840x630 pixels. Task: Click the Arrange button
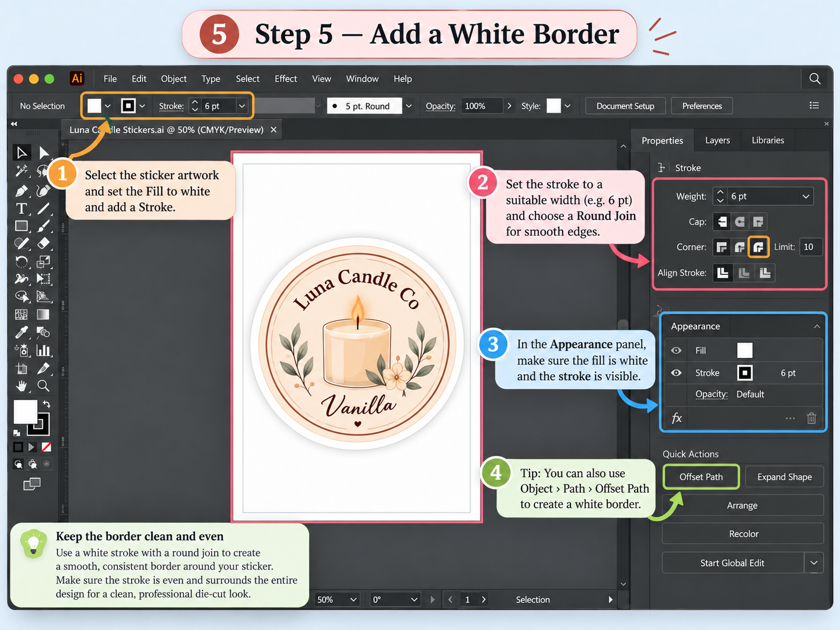pyautogui.click(x=743, y=505)
